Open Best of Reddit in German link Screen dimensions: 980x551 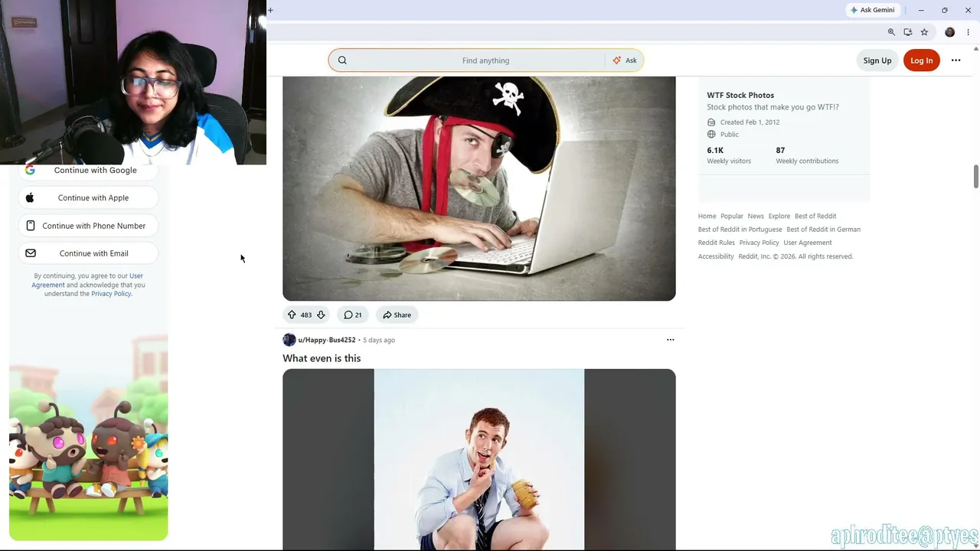(823, 230)
